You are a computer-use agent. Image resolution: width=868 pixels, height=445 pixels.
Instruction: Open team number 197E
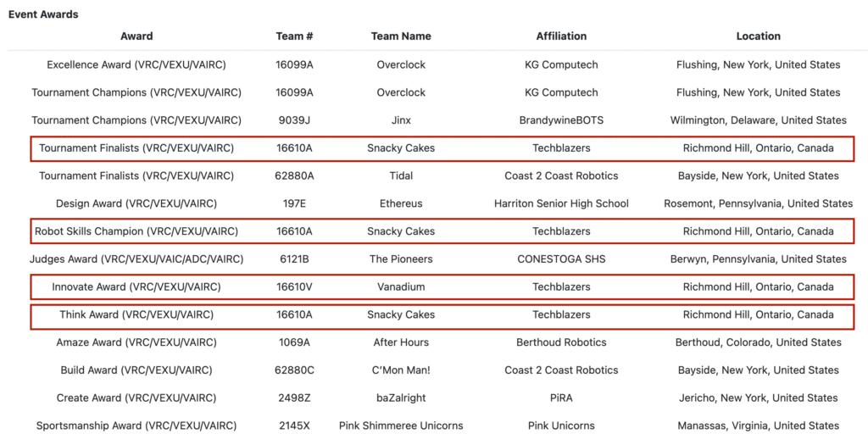tap(294, 203)
